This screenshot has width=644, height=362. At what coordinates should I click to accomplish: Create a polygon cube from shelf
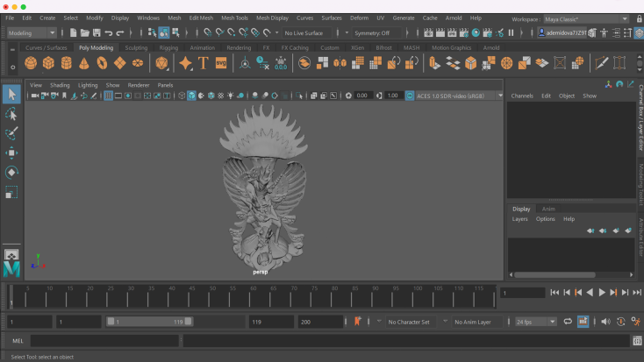[x=48, y=63]
